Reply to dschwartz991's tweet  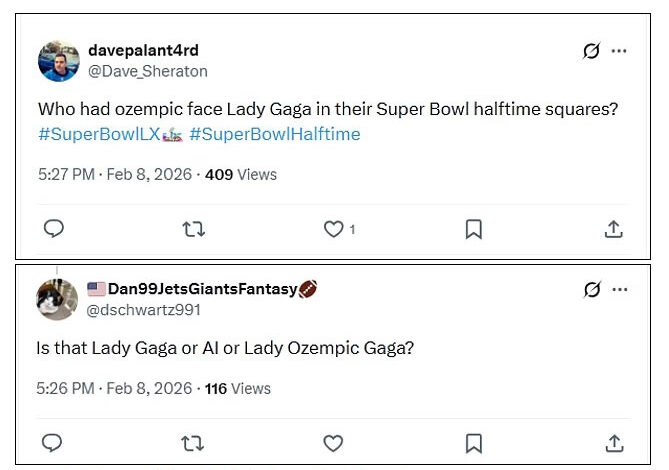(x=54, y=442)
